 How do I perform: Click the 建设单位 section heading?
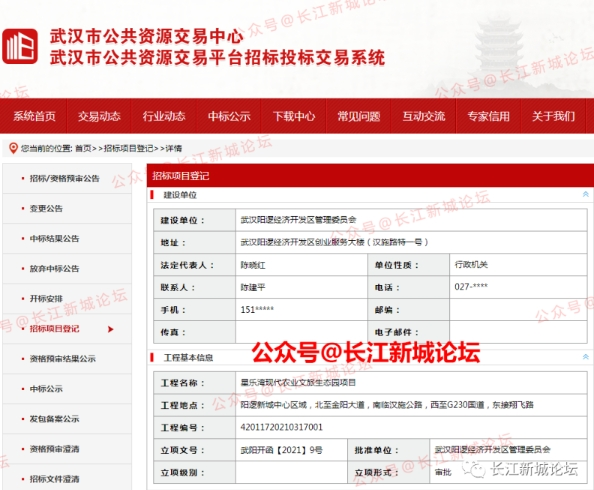pos(180,195)
